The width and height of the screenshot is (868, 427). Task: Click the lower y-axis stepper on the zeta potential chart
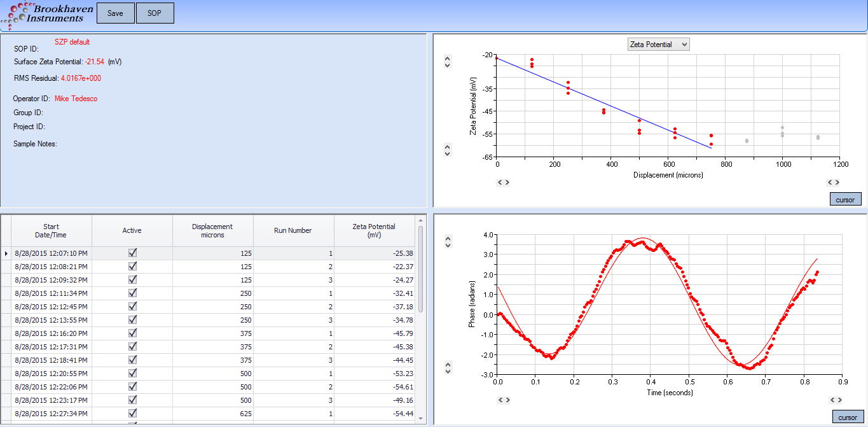[x=447, y=150]
